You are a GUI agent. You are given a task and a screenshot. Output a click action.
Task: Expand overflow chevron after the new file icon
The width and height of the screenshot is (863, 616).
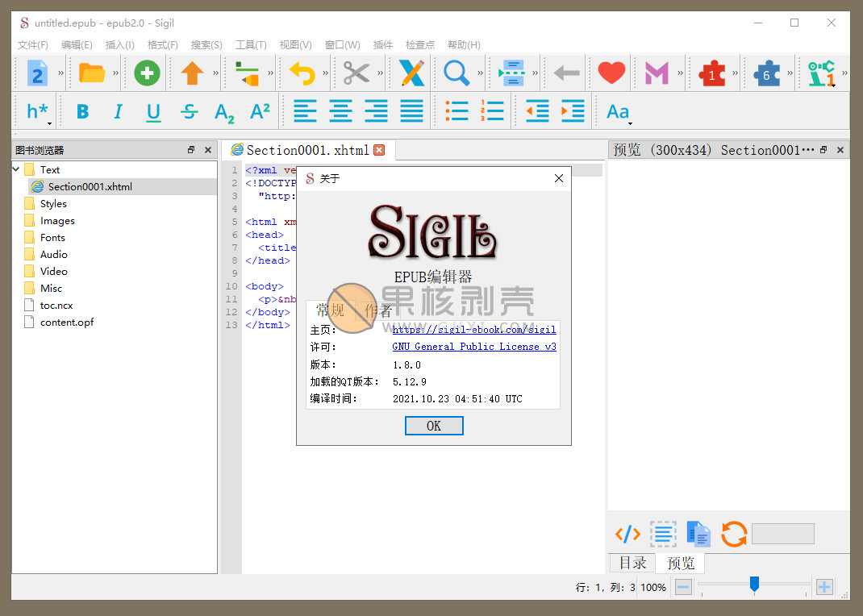click(x=60, y=73)
